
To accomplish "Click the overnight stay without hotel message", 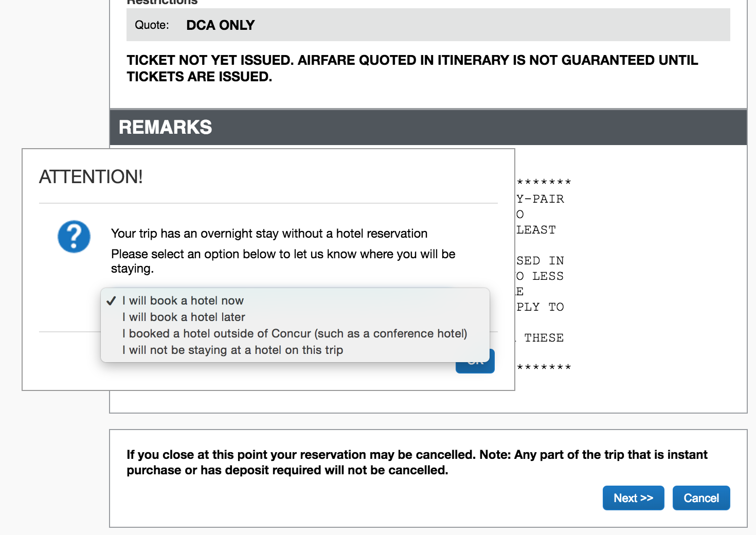I will coord(269,234).
